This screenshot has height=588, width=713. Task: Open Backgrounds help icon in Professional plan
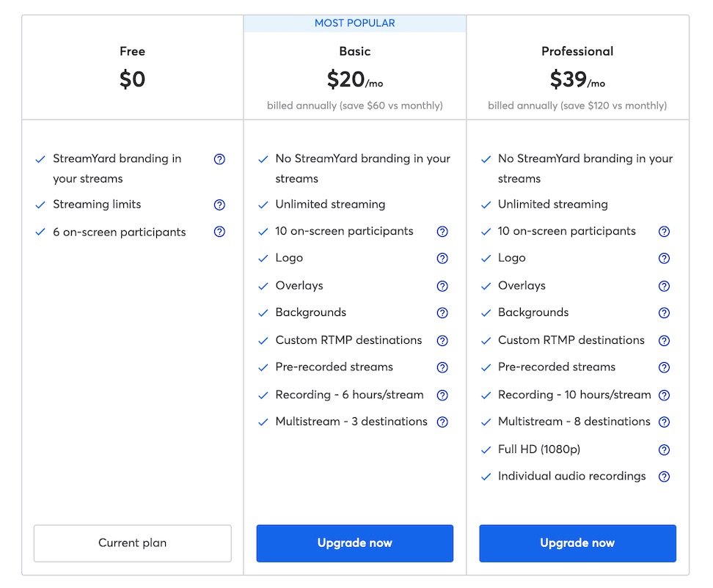(664, 312)
